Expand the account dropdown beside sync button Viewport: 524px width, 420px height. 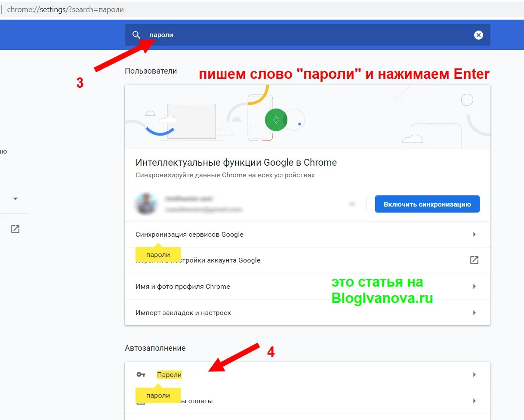pyautogui.click(x=352, y=204)
